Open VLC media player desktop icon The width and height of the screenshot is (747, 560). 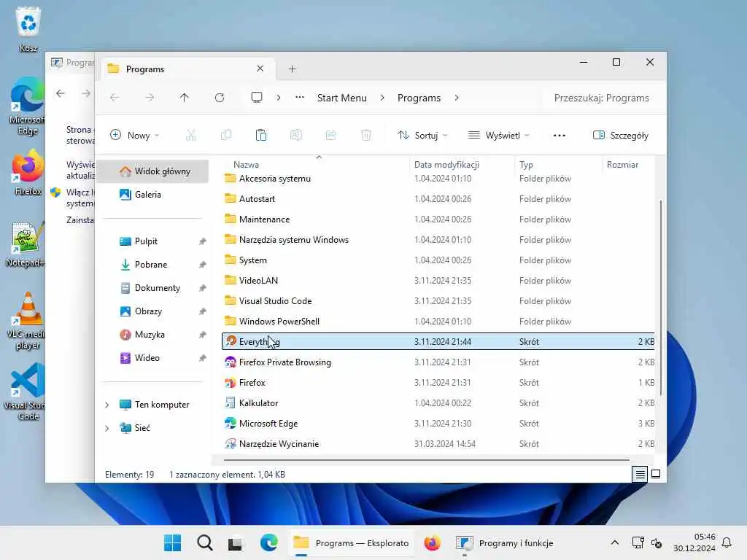(x=27, y=320)
